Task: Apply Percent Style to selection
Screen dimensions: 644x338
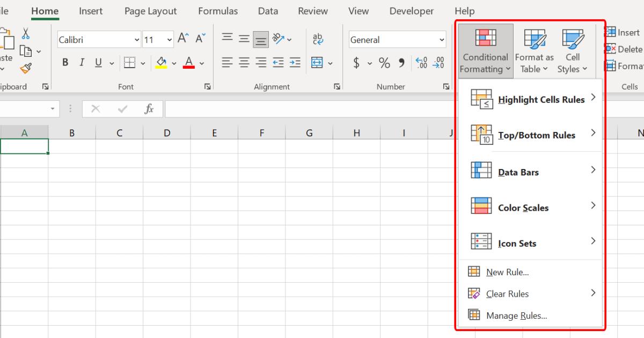Action: click(x=384, y=63)
